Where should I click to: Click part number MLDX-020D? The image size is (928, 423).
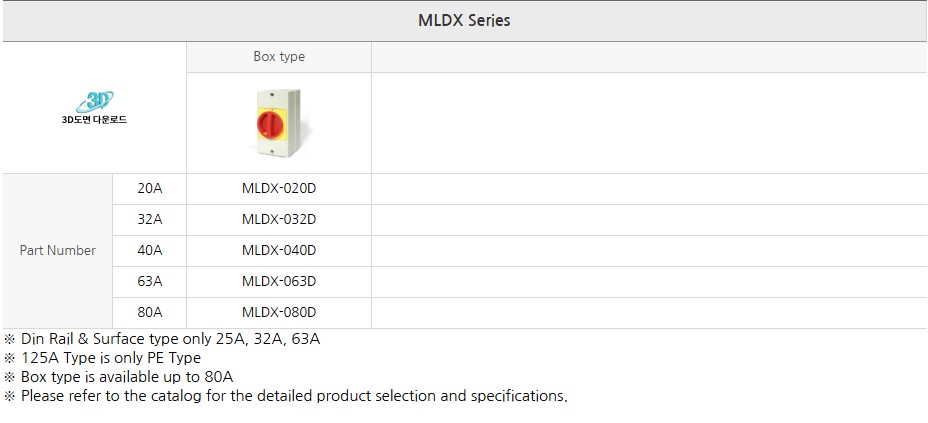pos(279,188)
